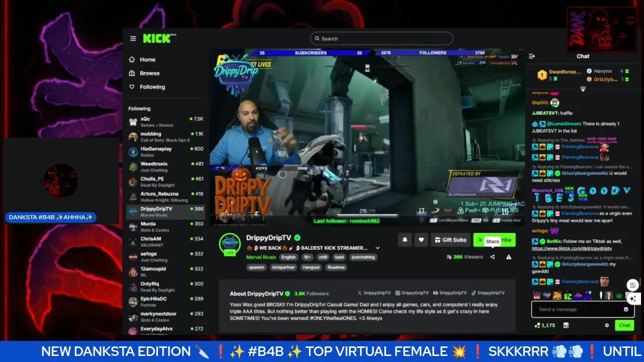
Task: Open xQc channel from Following list
Action: [x=166, y=122]
